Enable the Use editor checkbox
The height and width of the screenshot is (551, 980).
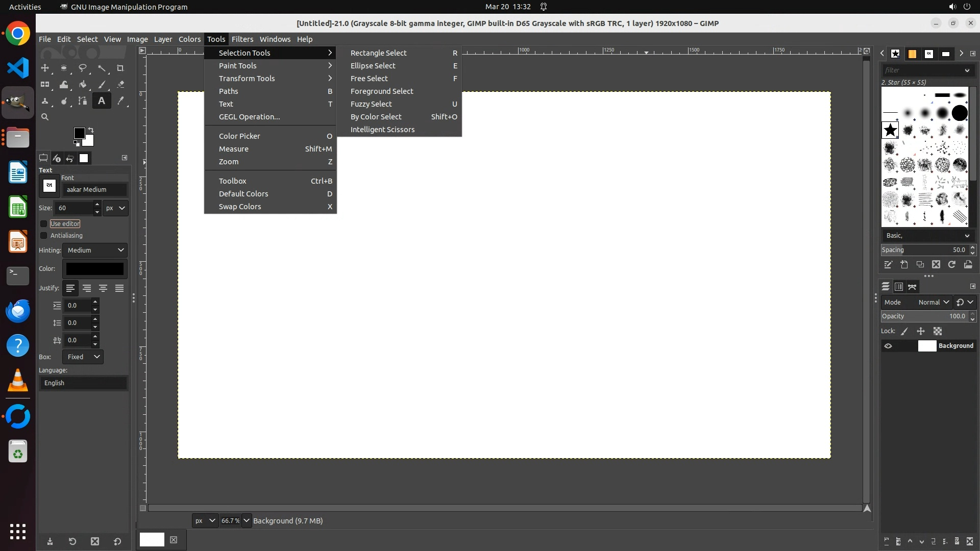pos(44,223)
